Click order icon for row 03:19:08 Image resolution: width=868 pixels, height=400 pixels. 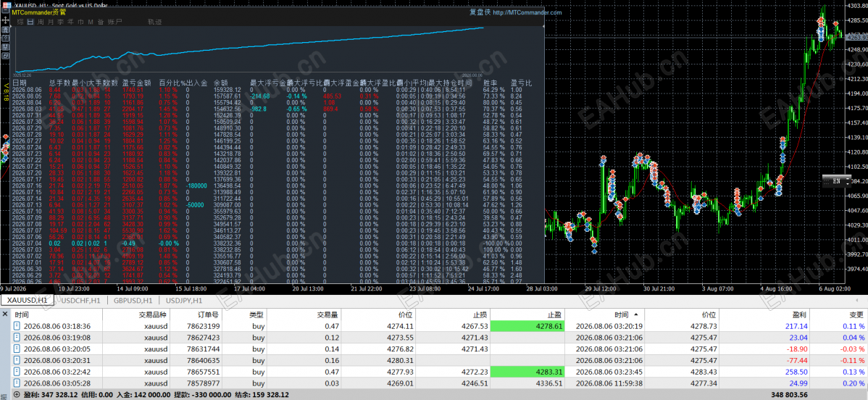pyautogui.click(x=18, y=338)
